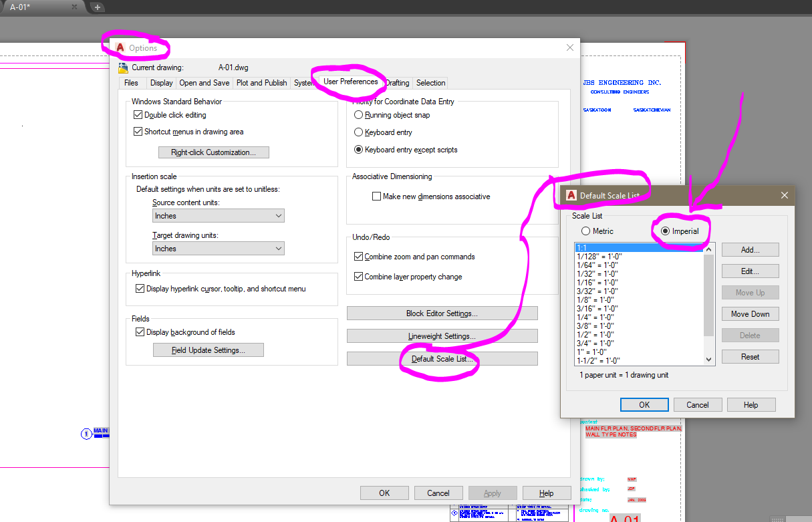
Task: Click the scale list scroll up arrow
Action: [x=709, y=249]
